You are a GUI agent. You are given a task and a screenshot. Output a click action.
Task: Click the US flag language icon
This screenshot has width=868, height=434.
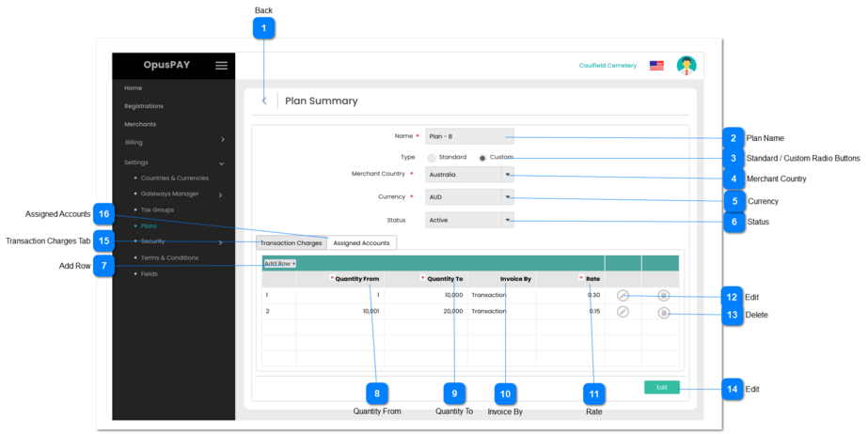[656, 65]
